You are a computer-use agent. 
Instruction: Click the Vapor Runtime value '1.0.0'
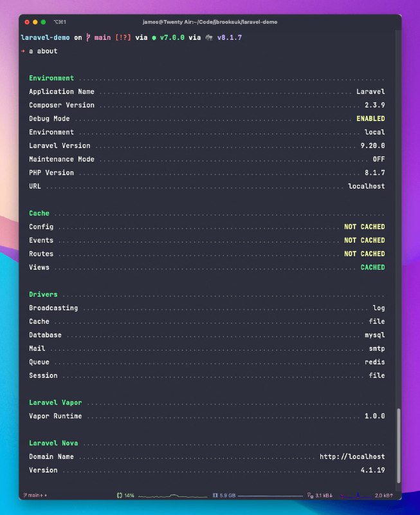(x=375, y=416)
